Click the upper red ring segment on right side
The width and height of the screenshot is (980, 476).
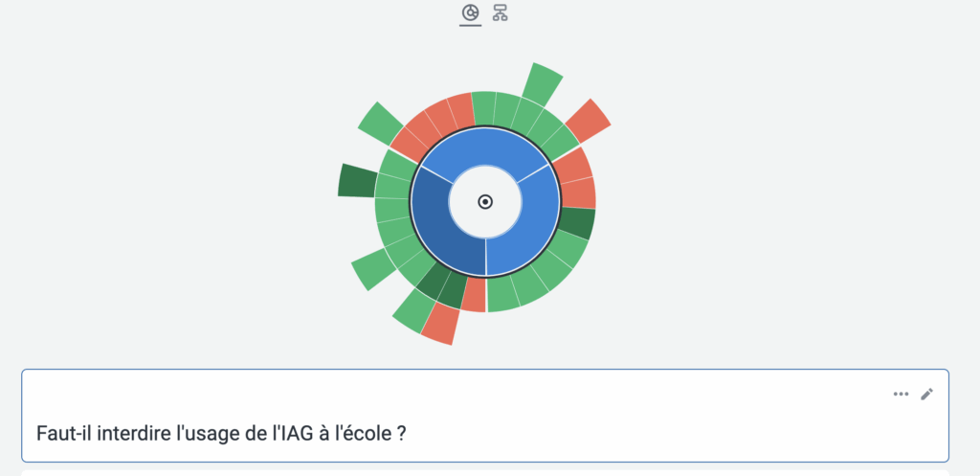click(x=572, y=165)
